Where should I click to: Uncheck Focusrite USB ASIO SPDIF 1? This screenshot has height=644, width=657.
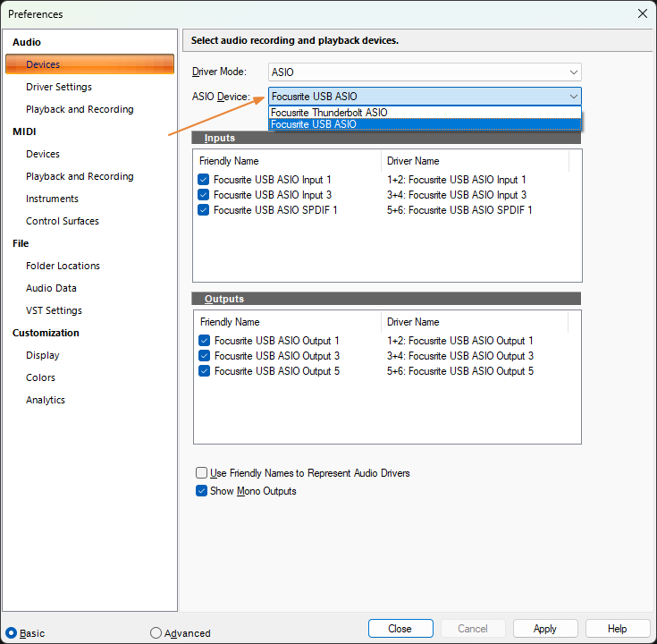tap(203, 209)
